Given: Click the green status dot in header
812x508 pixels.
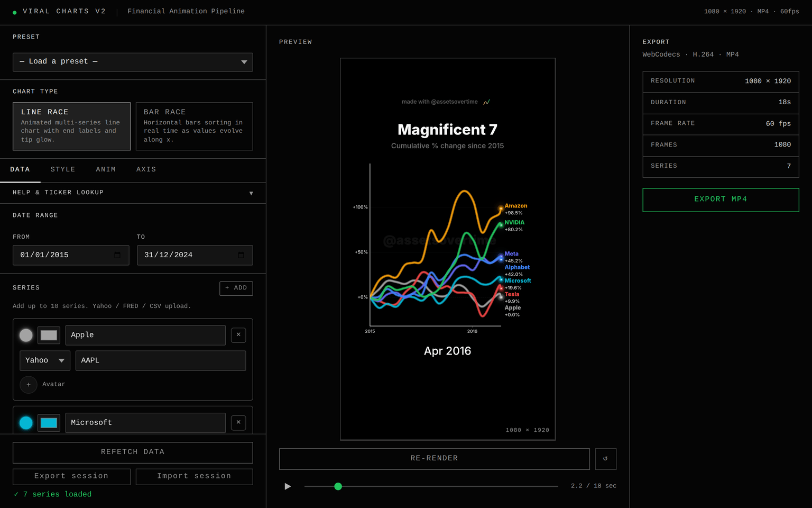Looking at the screenshot, I should pyautogui.click(x=15, y=12).
